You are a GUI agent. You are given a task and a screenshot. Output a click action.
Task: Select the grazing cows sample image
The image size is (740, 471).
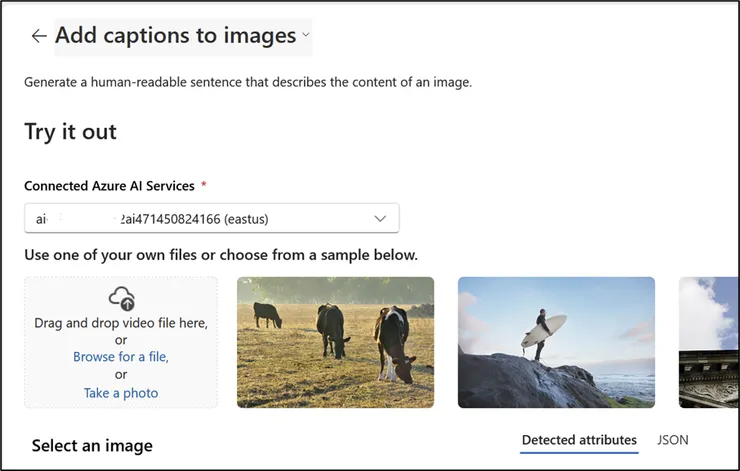point(336,342)
